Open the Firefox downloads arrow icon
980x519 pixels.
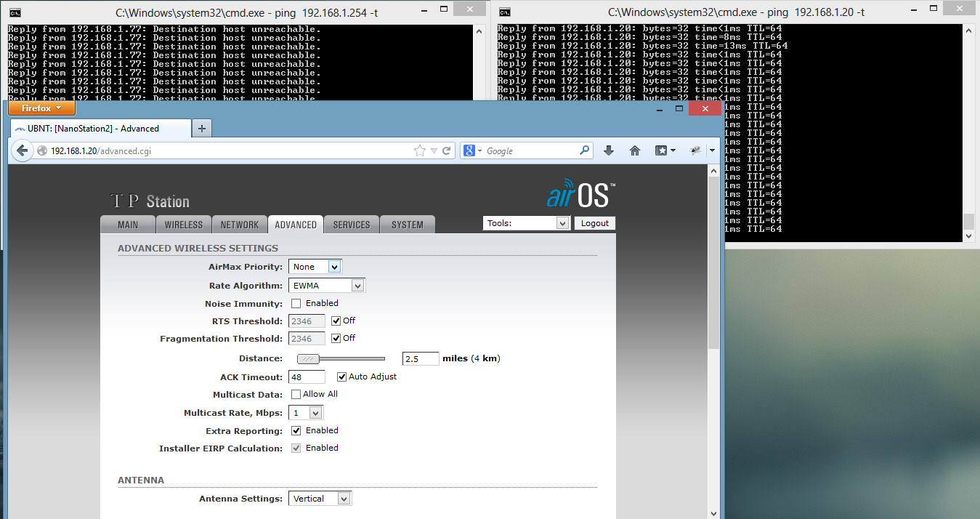(x=609, y=150)
